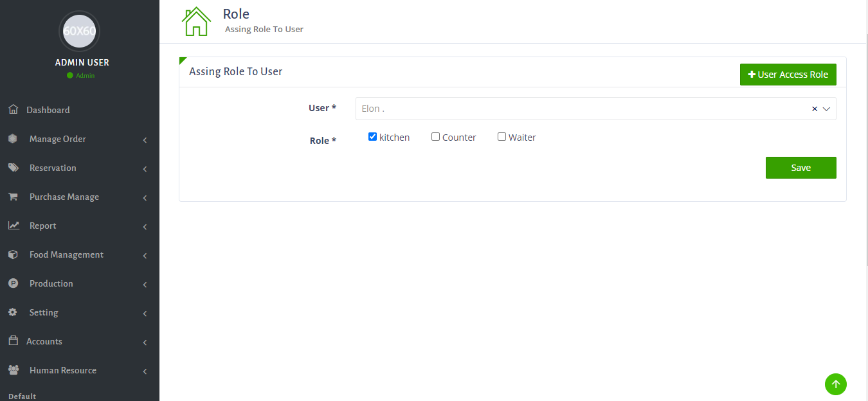Enable the Counter role checkbox
868x401 pixels.
click(435, 137)
